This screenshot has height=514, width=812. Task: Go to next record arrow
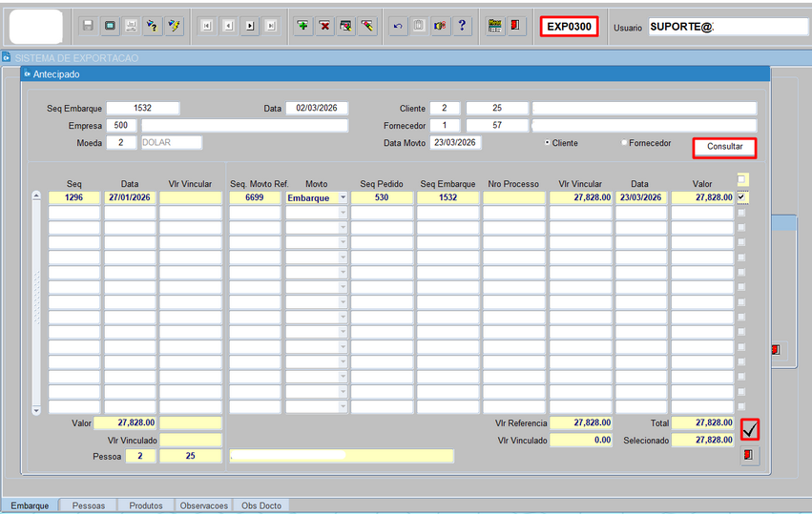(x=249, y=26)
